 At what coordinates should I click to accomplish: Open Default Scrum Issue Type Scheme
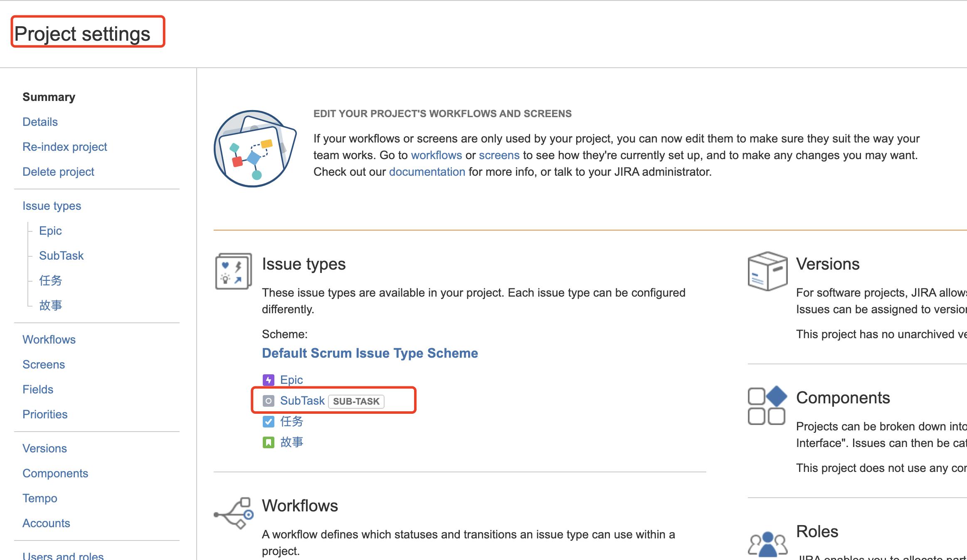point(370,353)
